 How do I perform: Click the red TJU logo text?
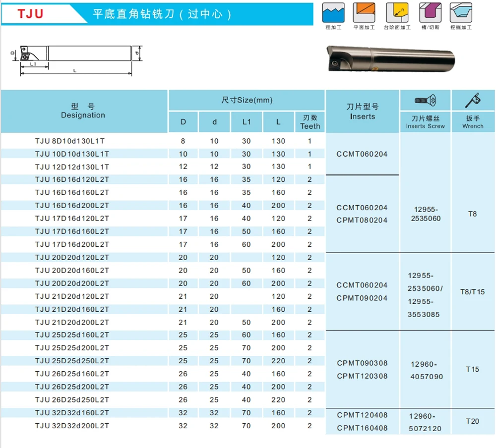point(30,14)
